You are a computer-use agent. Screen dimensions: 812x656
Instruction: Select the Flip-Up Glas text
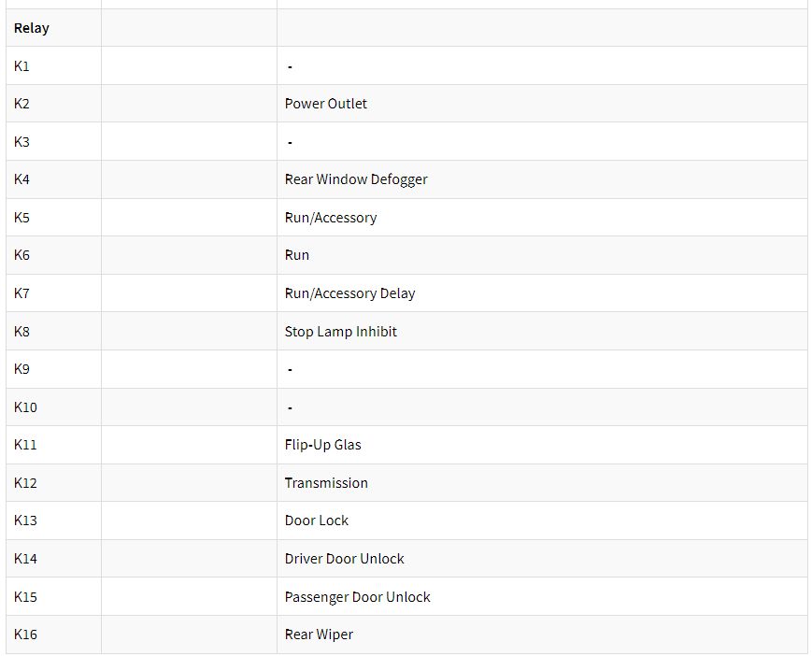point(322,445)
